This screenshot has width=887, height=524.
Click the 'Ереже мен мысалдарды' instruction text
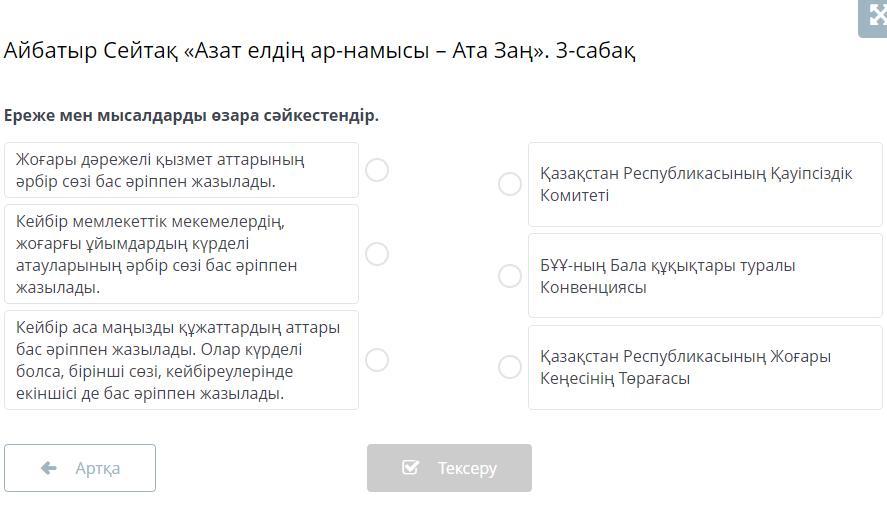click(x=191, y=115)
